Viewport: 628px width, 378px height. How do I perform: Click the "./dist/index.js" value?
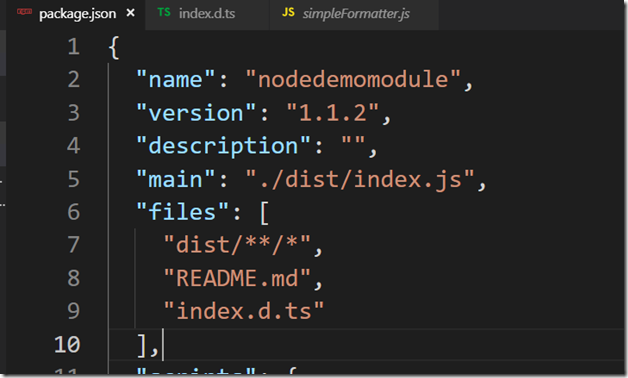pyautogui.click(x=360, y=179)
